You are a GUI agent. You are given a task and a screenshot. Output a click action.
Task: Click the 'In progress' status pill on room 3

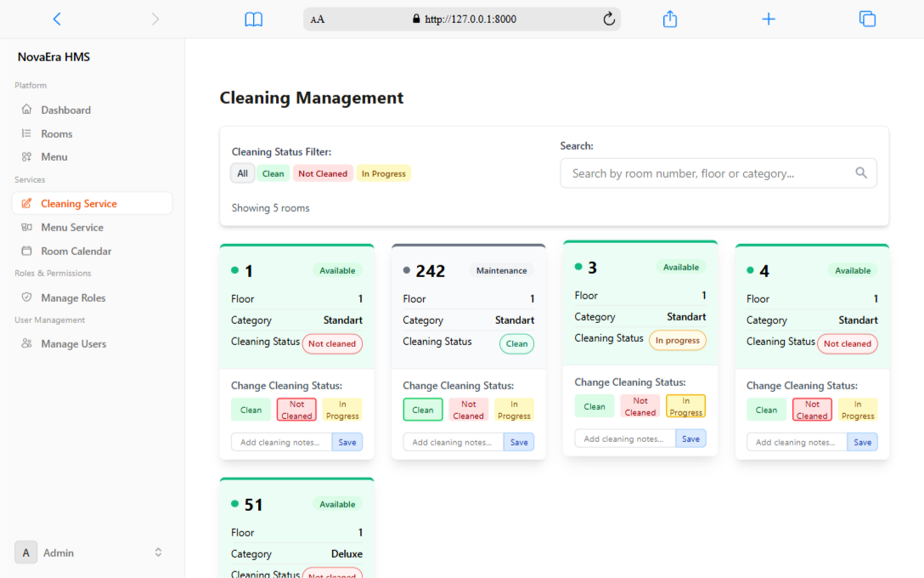click(678, 340)
